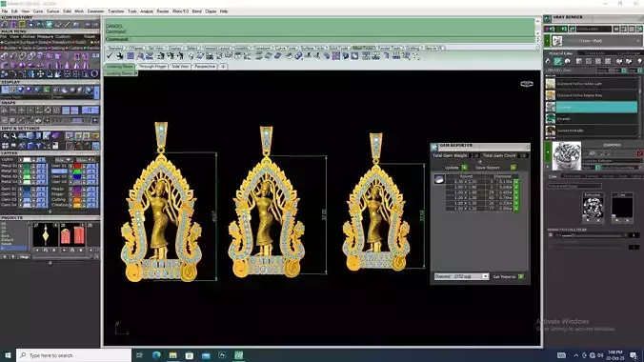
Task: Click Reset in the Main Menu header
Action: (90, 36)
